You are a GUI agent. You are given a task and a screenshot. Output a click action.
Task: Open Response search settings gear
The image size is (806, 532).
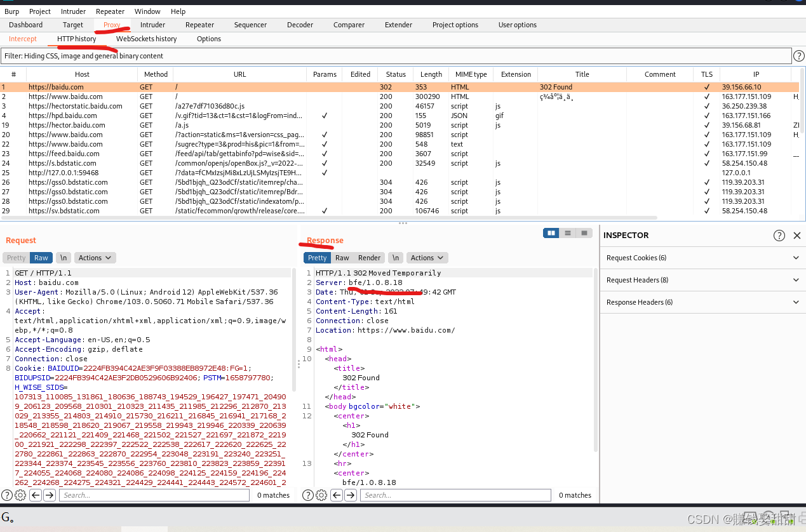pyautogui.click(x=321, y=495)
